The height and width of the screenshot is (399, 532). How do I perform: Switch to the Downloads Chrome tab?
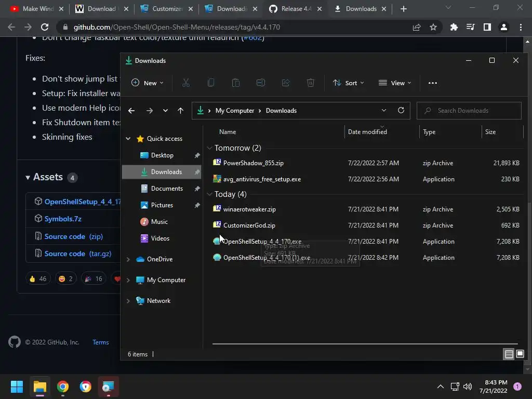[x=361, y=9]
